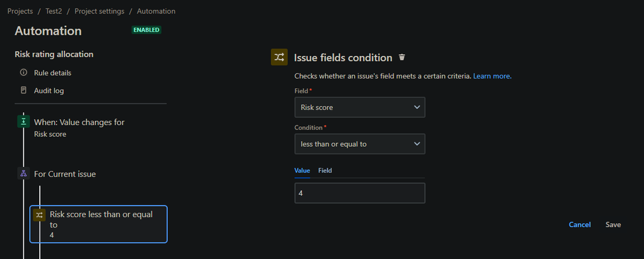Switch to the Value tab
The width and height of the screenshot is (644, 259).
pyautogui.click(x=302, y=171)
